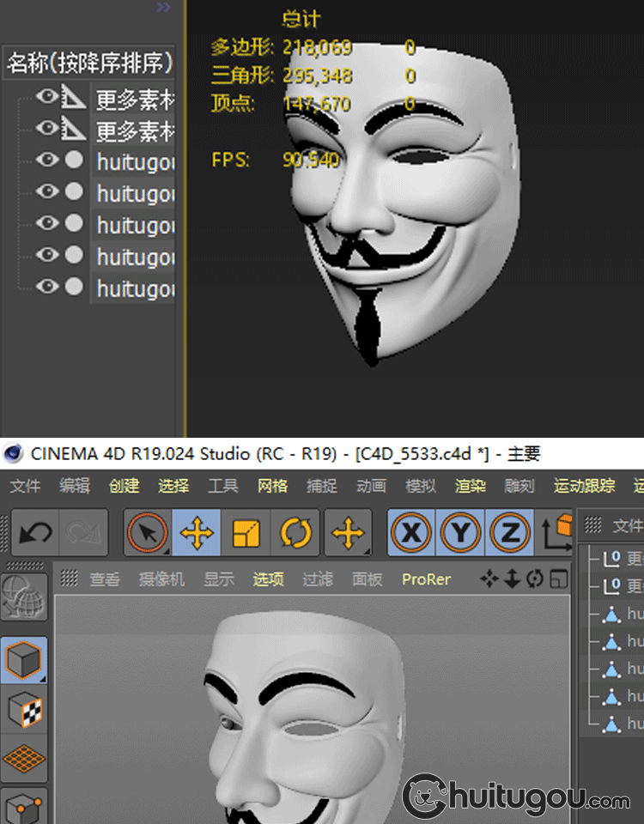The height and width of the screenshot is (824, 644).
Task: Activate the Move tool
Action: (x=196, y=533)
